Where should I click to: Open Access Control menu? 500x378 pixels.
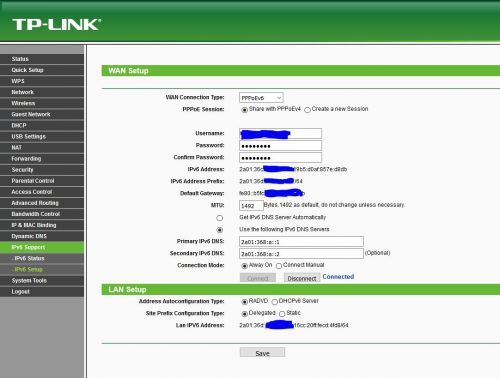[x=42, y=192]
